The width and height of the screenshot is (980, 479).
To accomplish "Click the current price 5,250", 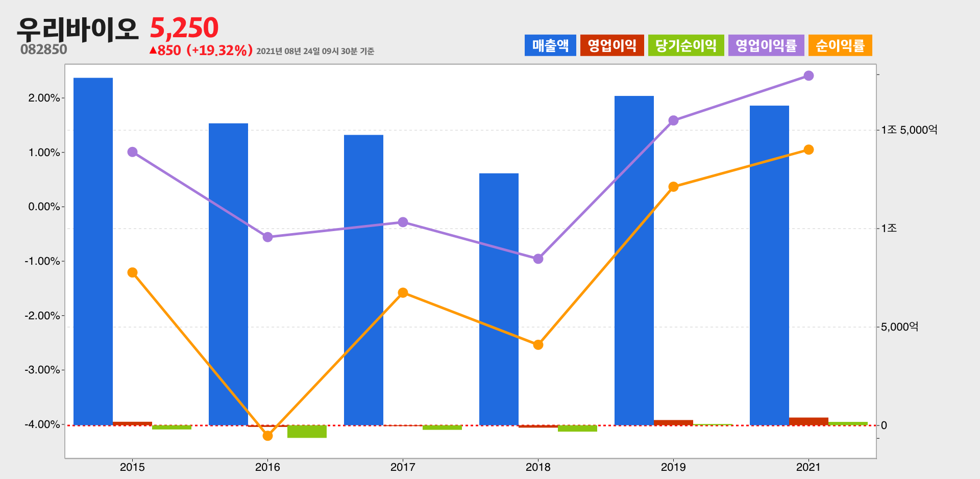I will (x=184, y=28).
